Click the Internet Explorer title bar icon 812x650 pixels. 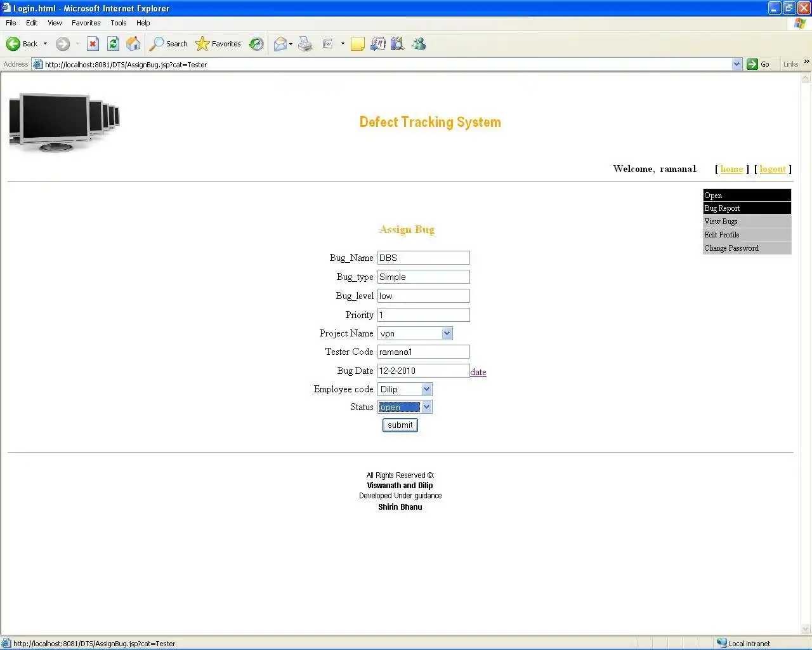coord(6,8)
